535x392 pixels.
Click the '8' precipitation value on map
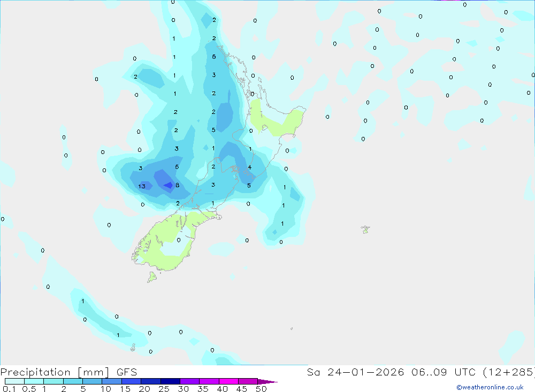point(178,185)
